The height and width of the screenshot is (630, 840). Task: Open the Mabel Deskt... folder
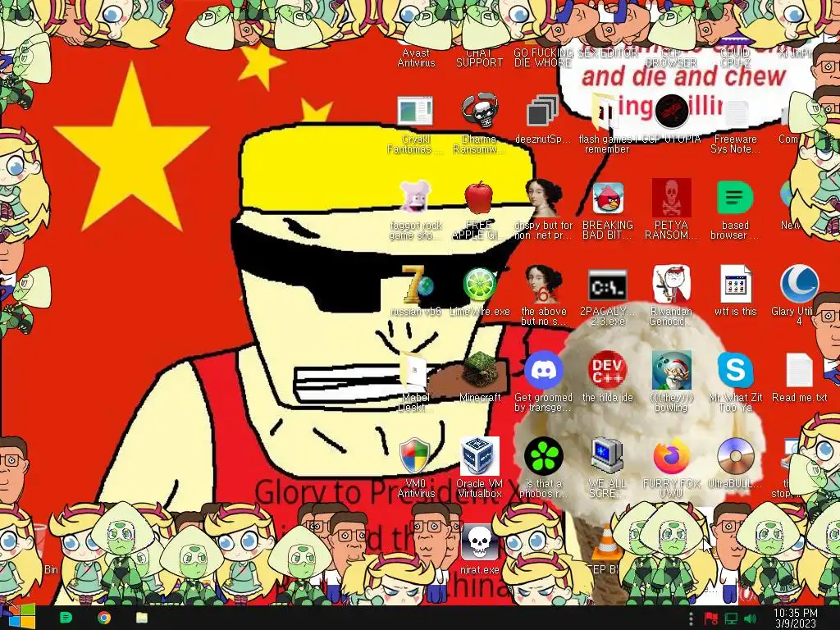pos(415,371)
